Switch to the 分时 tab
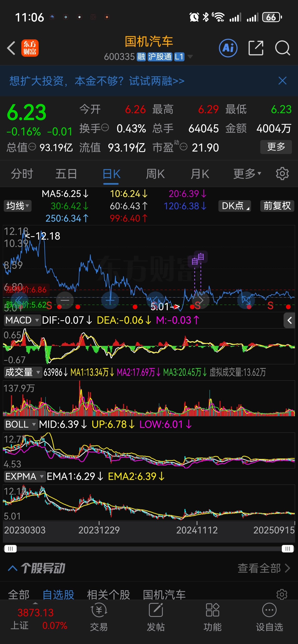Image resolution: width=298 pixels, height=644 pixels. pyautogui.click(x=22, y=174)
